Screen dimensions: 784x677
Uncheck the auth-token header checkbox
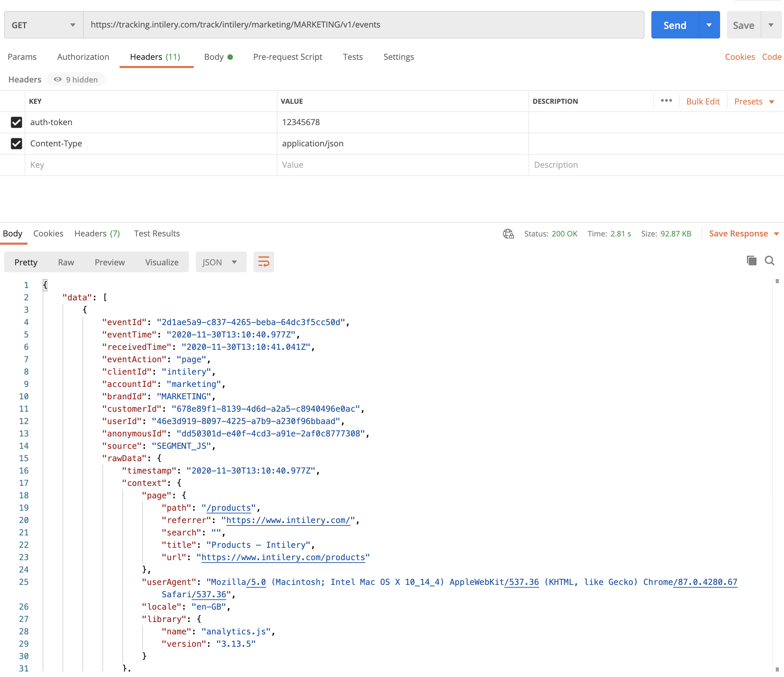tap(16, 122)
